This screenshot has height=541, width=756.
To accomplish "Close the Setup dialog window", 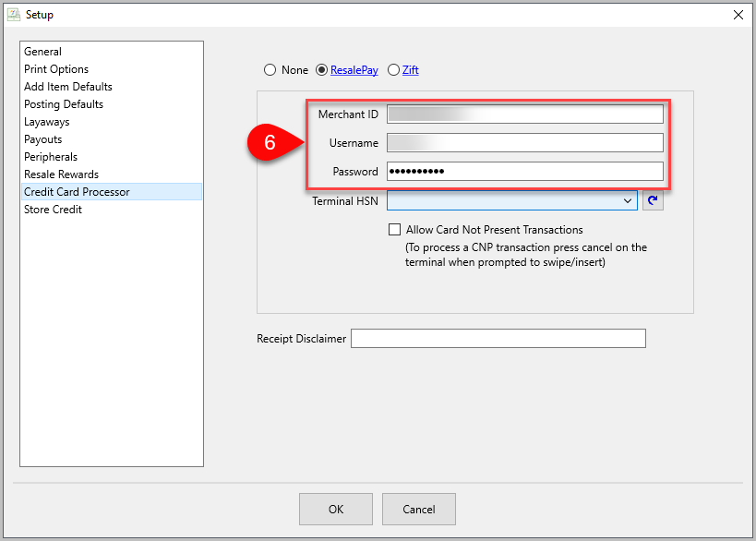I will click(x=738, y=15).
